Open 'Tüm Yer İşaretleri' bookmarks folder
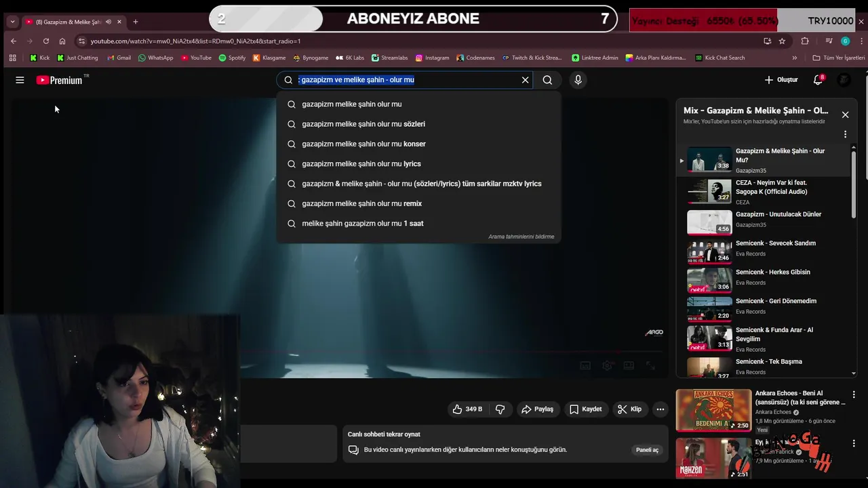Image resolution: width=868 pixels, height=488 pixels. [x=838, y=58]
